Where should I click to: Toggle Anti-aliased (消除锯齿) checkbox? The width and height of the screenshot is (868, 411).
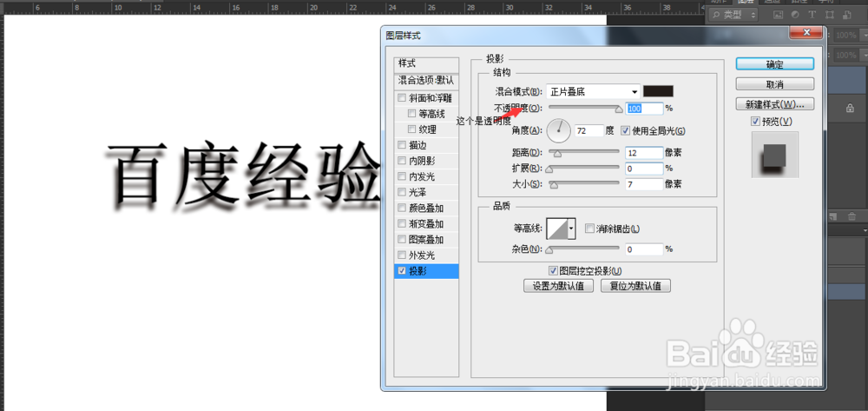click(589, 229)
